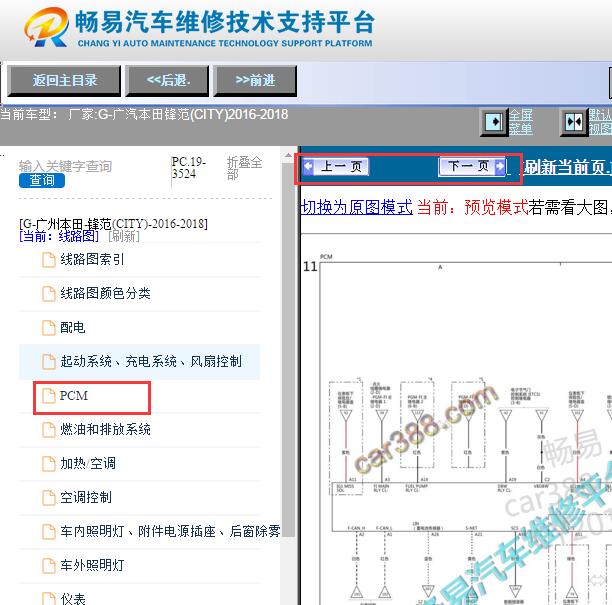Viewport: 612px width, 605px height.
Task: Click document icon beside 加热/空调
Action: [x=49, y=464]
